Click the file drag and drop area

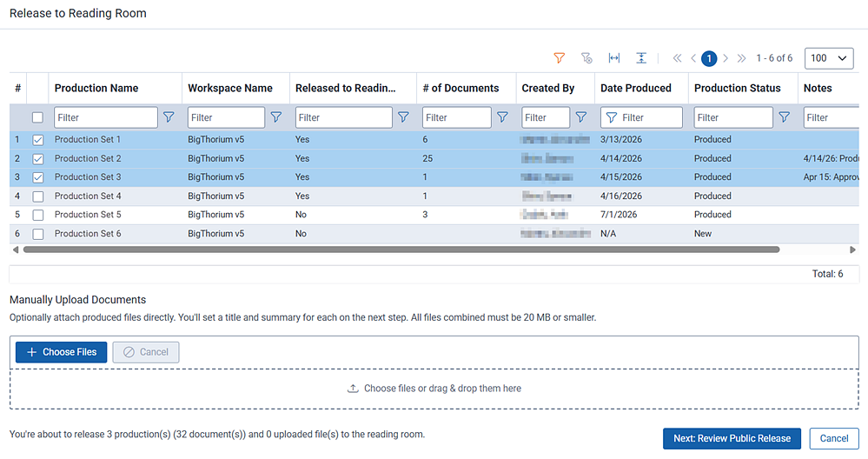pyautogui.click(x=434, y=389)
